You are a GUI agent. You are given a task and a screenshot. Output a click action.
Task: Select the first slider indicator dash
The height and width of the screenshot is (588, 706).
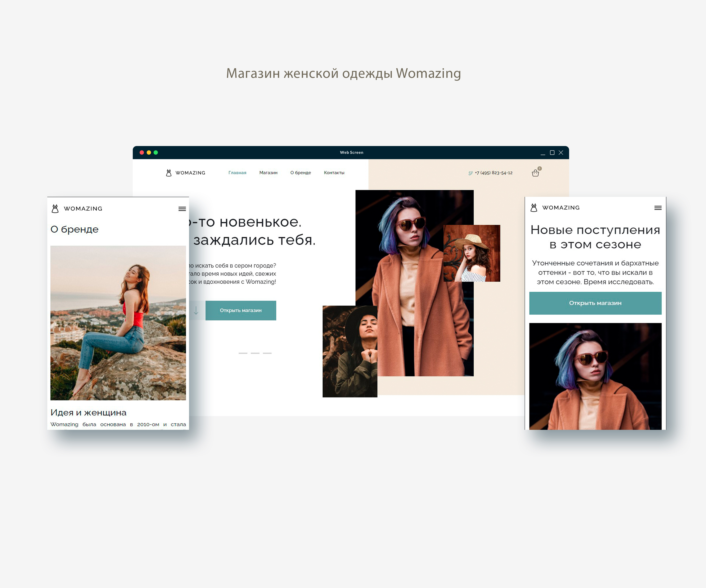243,353
